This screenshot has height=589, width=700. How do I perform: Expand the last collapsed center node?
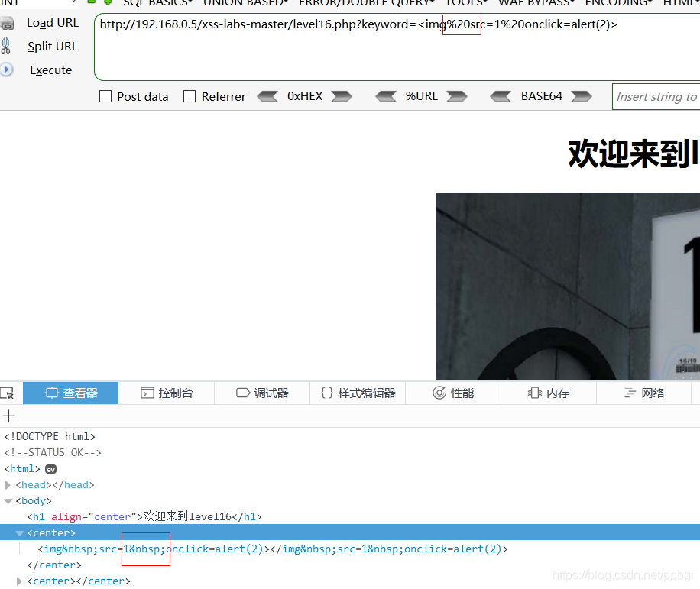click(19, 581)
